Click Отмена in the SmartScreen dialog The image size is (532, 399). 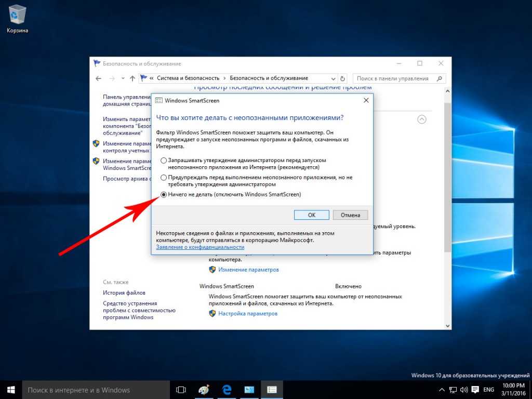tap(350, 215)
